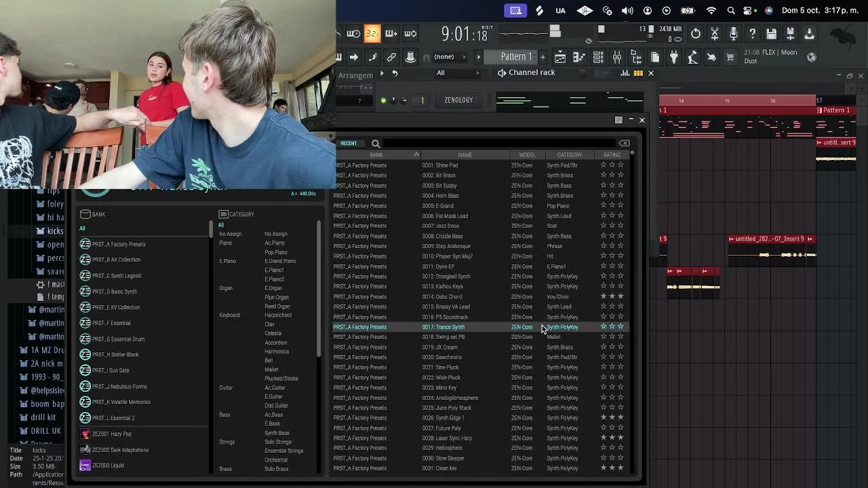Choose the Organ category

click(226, 288)
